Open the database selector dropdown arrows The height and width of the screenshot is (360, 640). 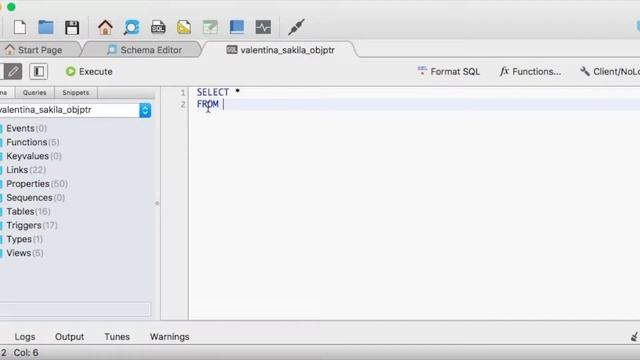pyautogui.click(x=145, y=110)
